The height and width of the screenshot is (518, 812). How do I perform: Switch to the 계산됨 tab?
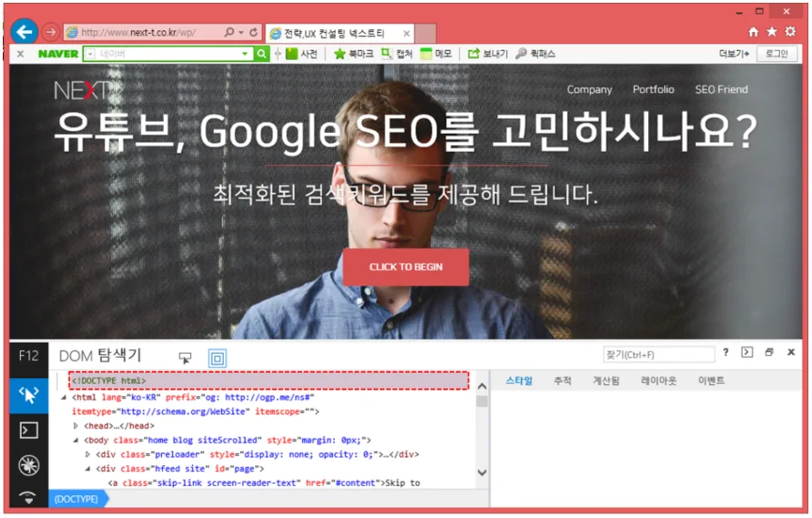[606, 381]
